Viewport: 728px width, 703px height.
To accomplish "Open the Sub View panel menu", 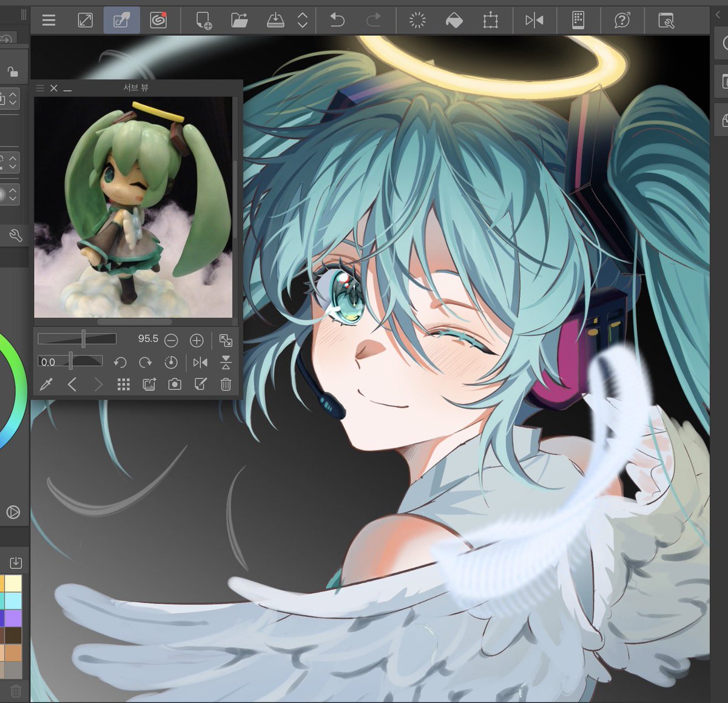I will click(x=40, y=88).
